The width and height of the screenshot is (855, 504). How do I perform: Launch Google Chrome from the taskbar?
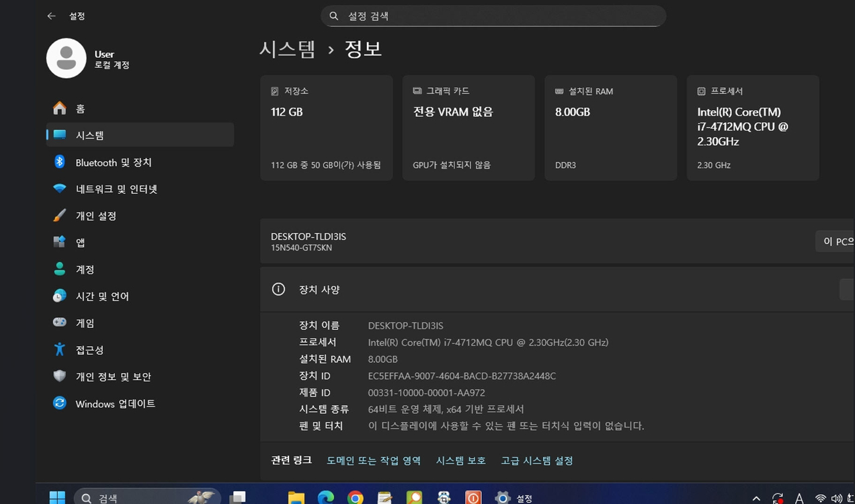pos(356,497)
